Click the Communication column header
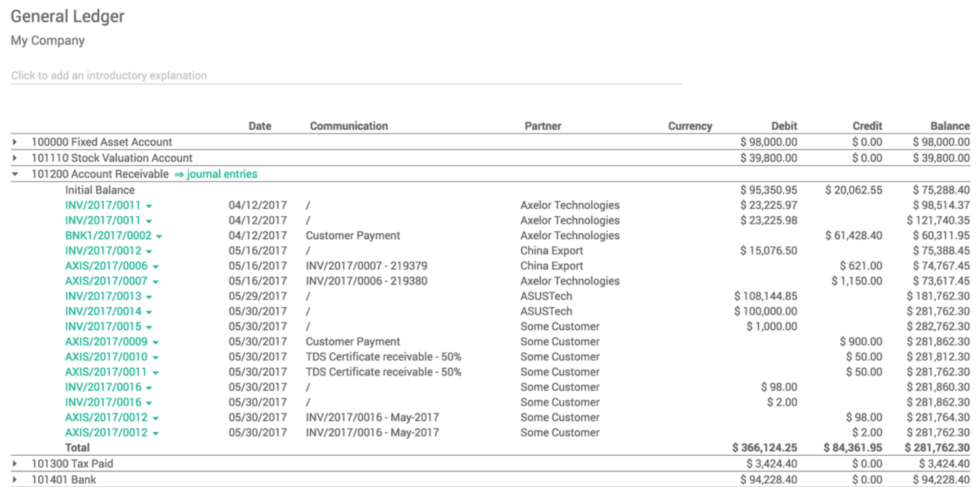Viewport: 980px width, 487px height. tap(349, 126)
